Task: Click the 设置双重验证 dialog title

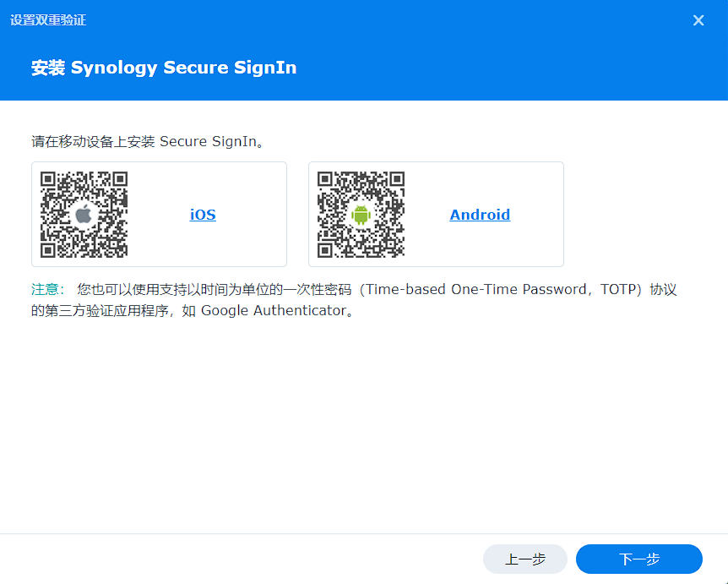Action: tap(48, 20)
